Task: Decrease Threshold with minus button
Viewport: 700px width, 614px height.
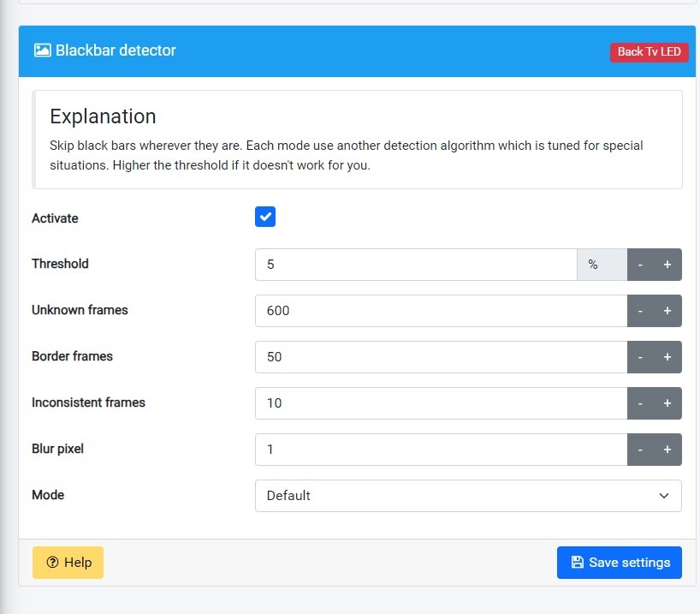Action: pyautogui.click(x=640, y=265)
